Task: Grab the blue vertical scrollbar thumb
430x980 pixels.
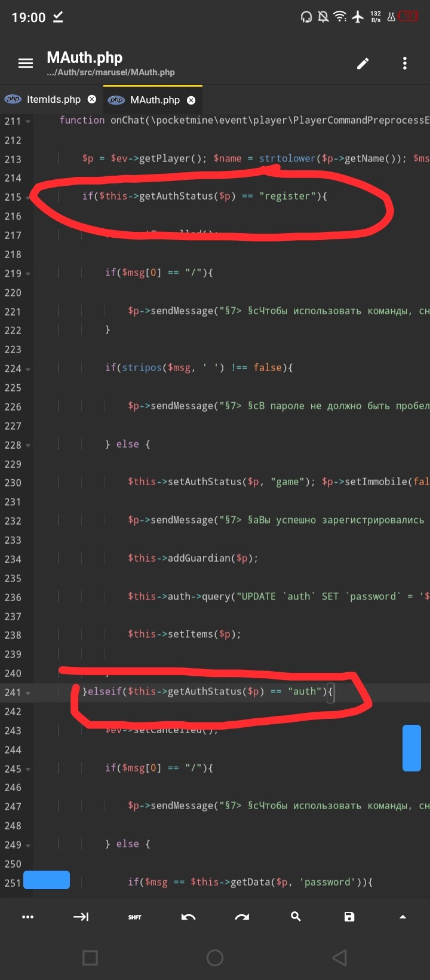Action: (411, 748)
